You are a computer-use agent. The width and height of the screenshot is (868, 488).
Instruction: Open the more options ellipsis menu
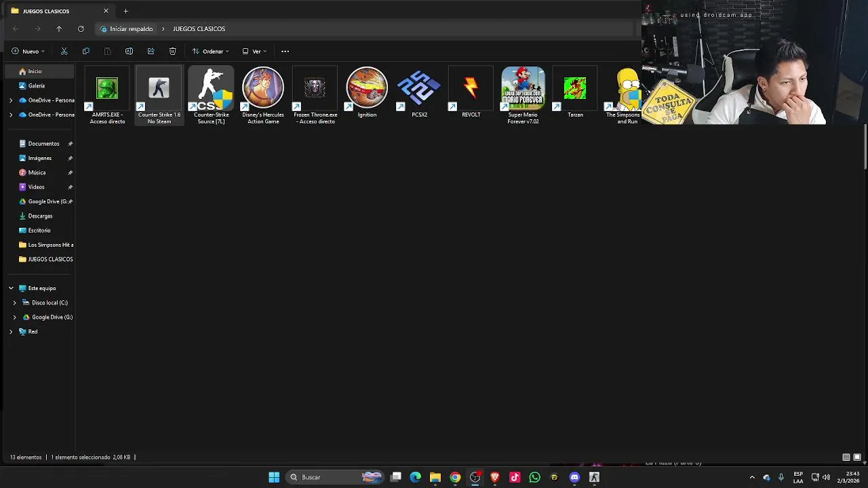tap(285, 52)
